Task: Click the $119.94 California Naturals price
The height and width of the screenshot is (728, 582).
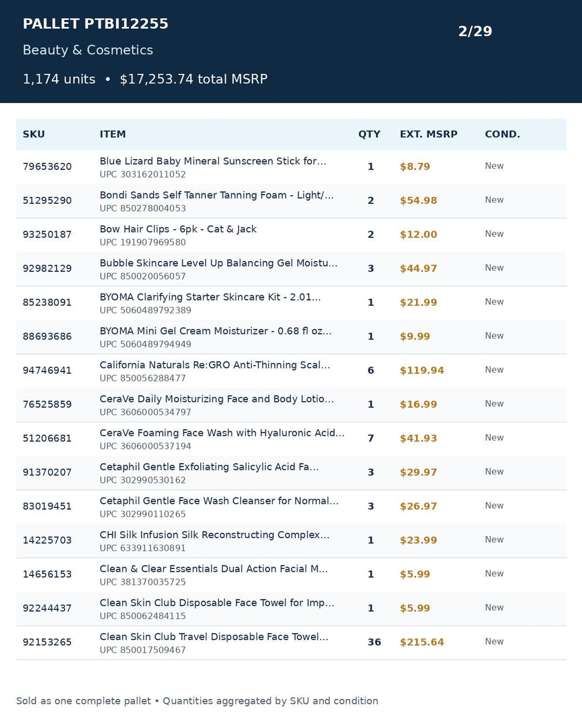Action: 421,370
